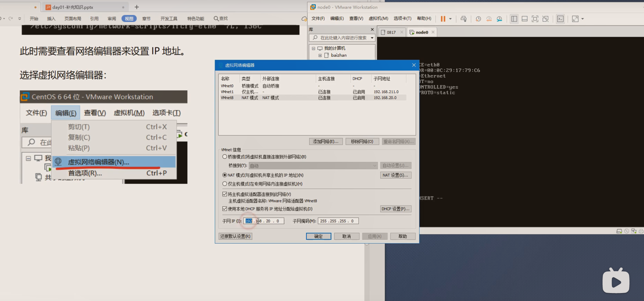Close the node0 VM tab

click(x=433, y=32)
